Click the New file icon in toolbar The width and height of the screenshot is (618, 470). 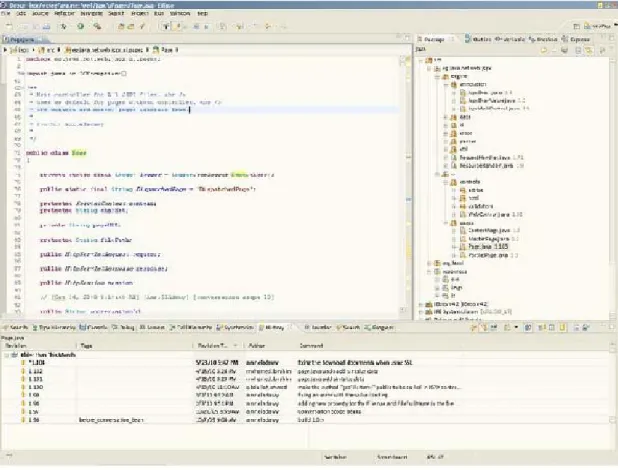[9, 26]
